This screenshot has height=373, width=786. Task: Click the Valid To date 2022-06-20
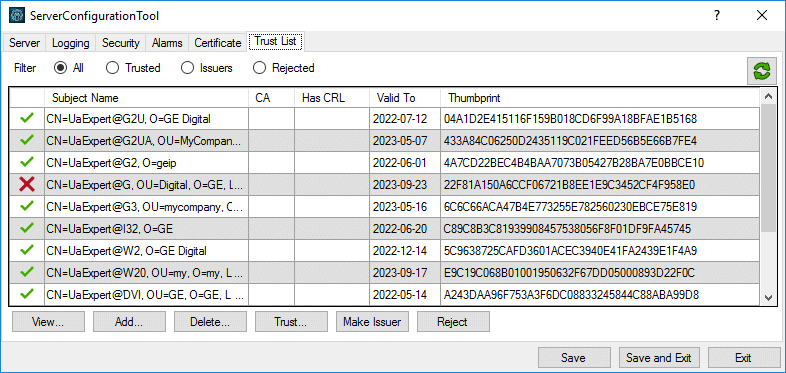[x=400, y=229]
